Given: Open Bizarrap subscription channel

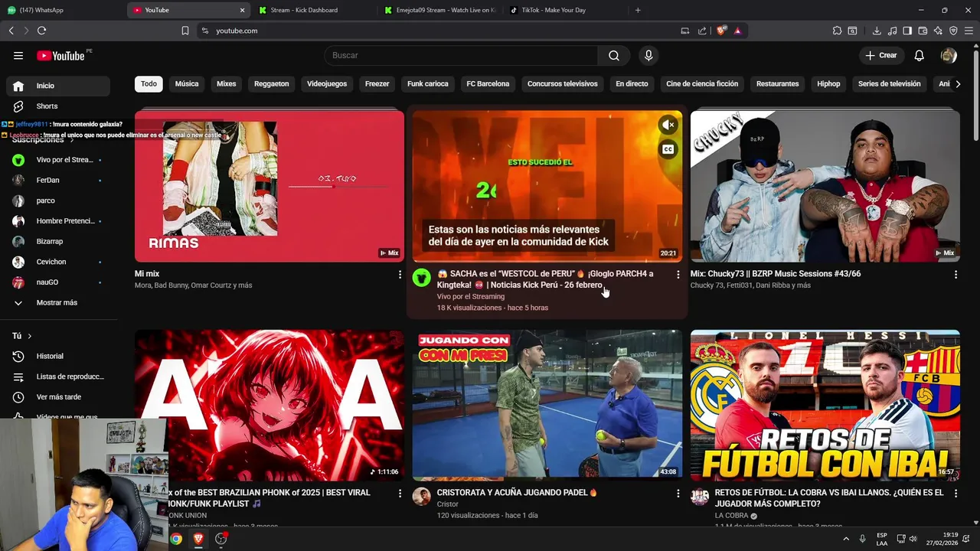Looking at the screenshot, I should 58,241.
